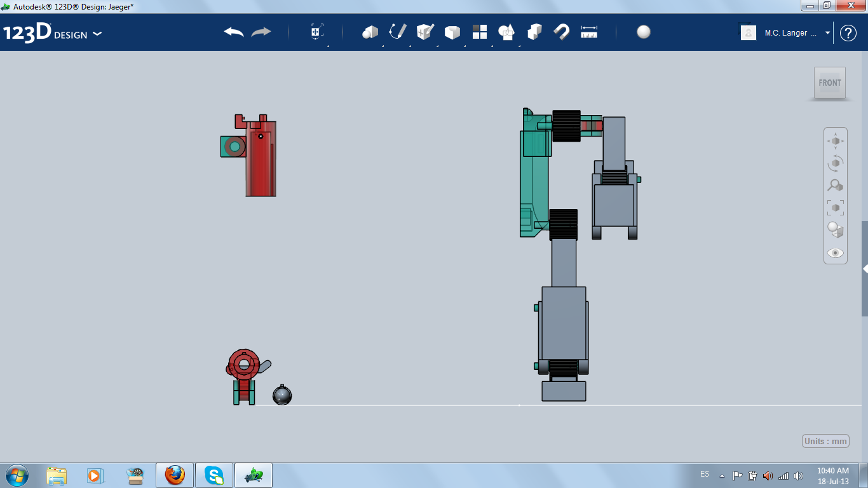
Task: Open the 123D Design application menu
Action: pyautogui.click(x=53, y=33)
